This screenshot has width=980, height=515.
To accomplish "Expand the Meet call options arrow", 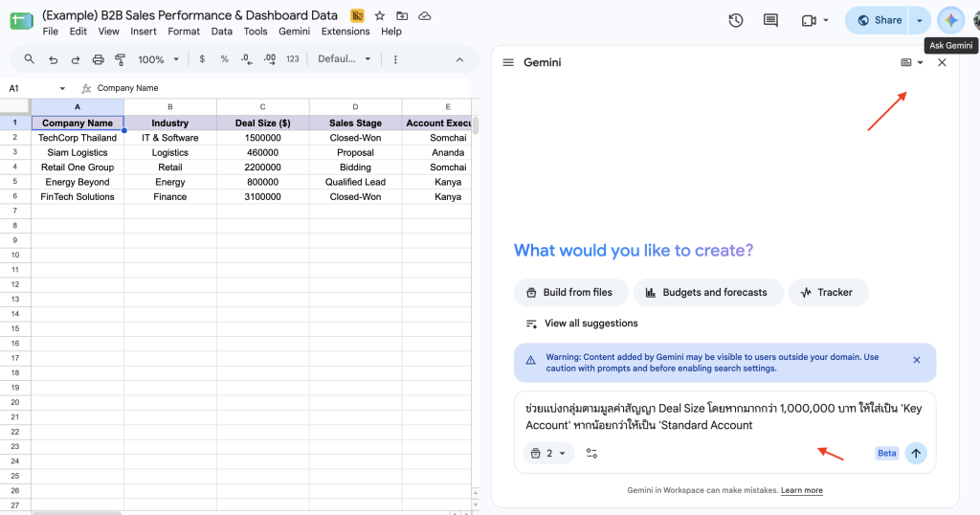I will click(826, 21).
